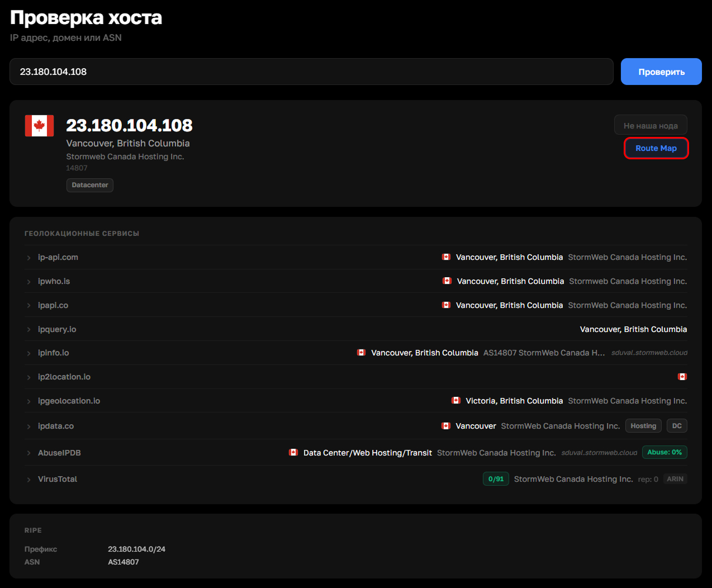Click Victoria, British Columbia location text
Screen dimensions: 712x588
(514, 401)
